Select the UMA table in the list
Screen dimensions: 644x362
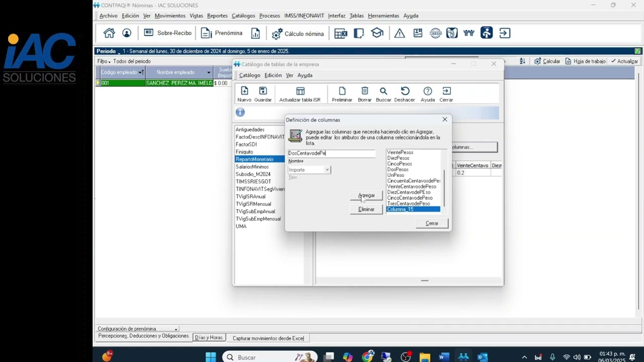click(x=241, y=226)
